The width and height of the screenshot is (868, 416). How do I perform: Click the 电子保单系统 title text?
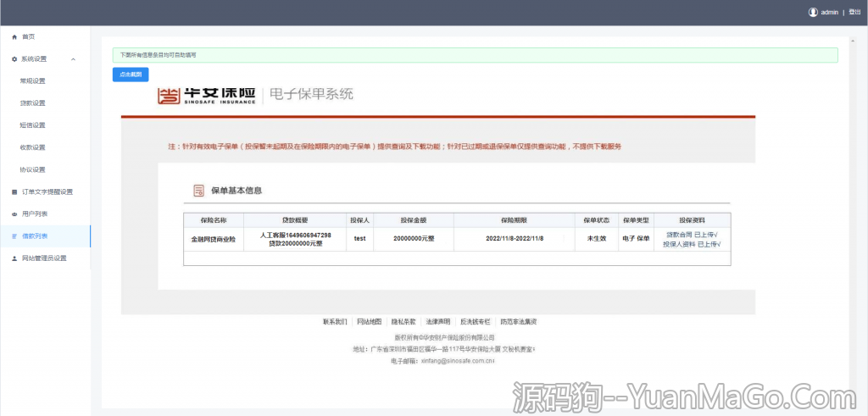pyautogui.click(x=311, y=95)
